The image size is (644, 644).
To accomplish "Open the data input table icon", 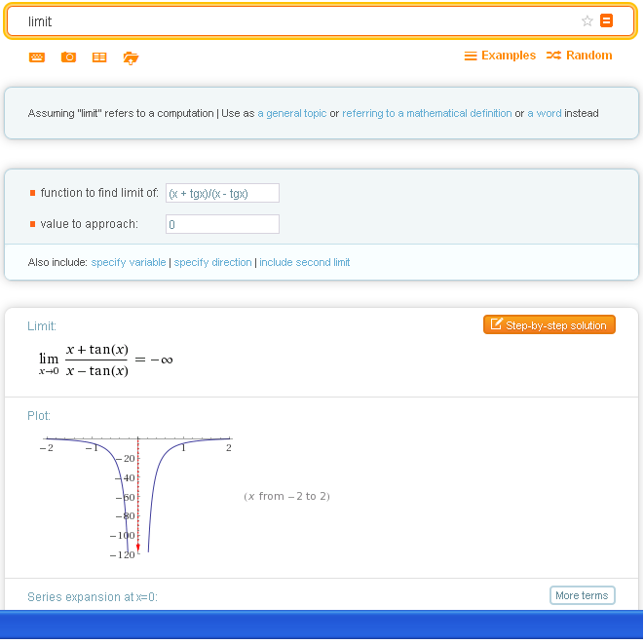I will [x=99, y=57].
